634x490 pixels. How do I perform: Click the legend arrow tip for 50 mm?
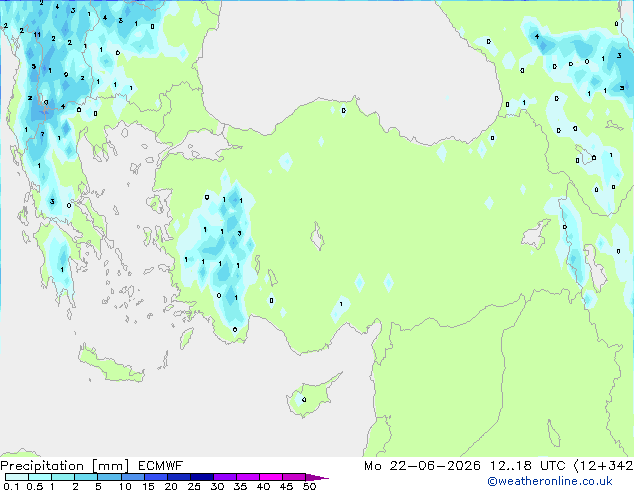[317, 477]
